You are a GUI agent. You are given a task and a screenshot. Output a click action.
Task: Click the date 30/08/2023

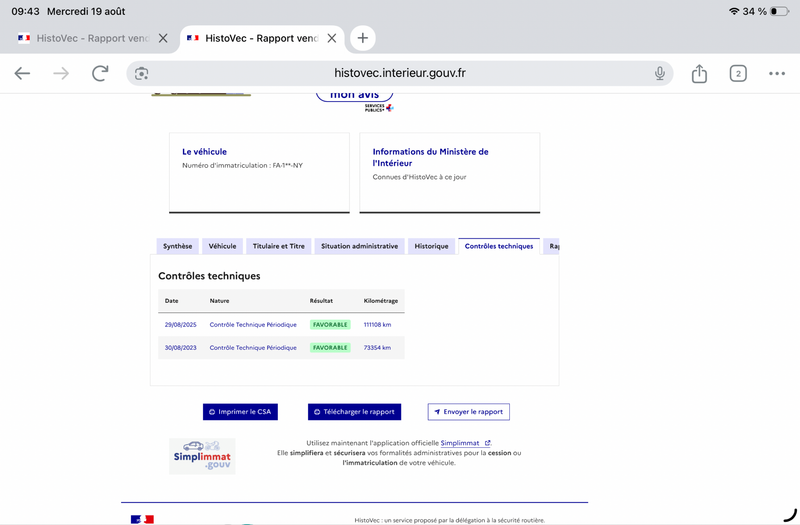[x=180, y=347]
